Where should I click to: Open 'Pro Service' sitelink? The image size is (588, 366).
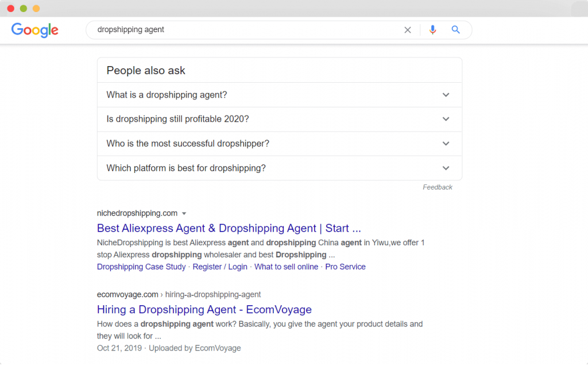click(x=345, y=267)
